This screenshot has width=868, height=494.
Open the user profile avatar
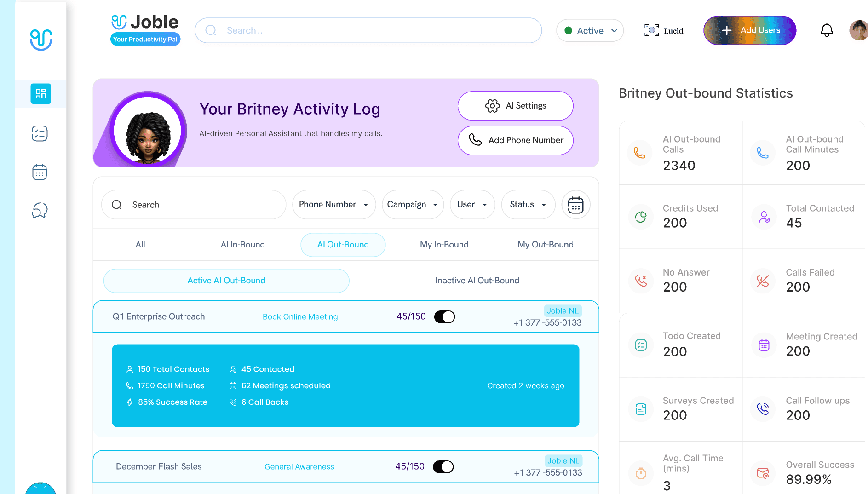(858, 30)
